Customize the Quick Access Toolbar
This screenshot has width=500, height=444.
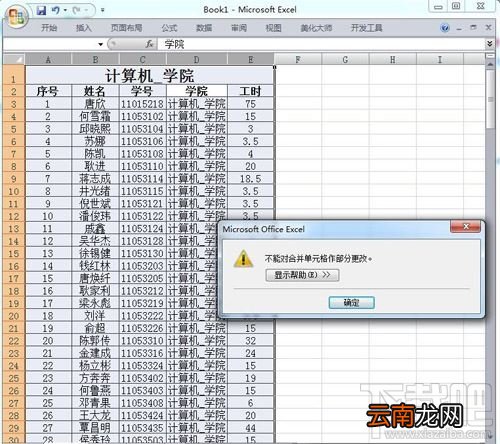coord(103,10)
